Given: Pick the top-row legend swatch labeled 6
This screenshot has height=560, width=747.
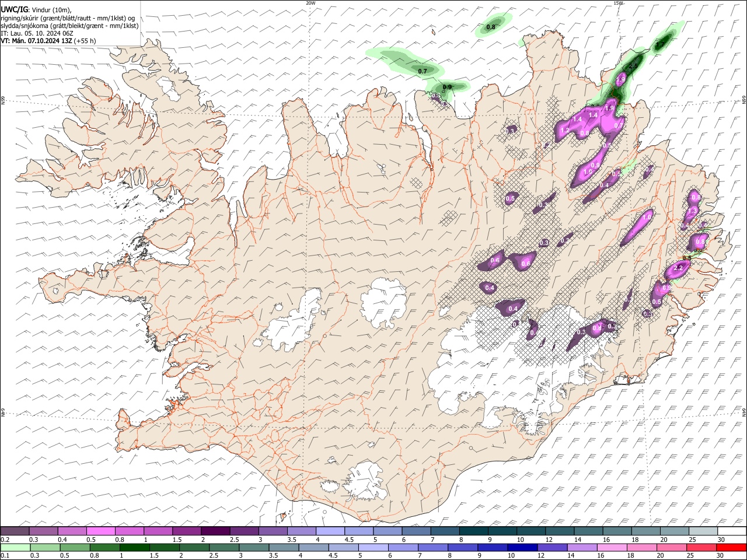Looking at the screenshot, I should (x=416, y=531).
